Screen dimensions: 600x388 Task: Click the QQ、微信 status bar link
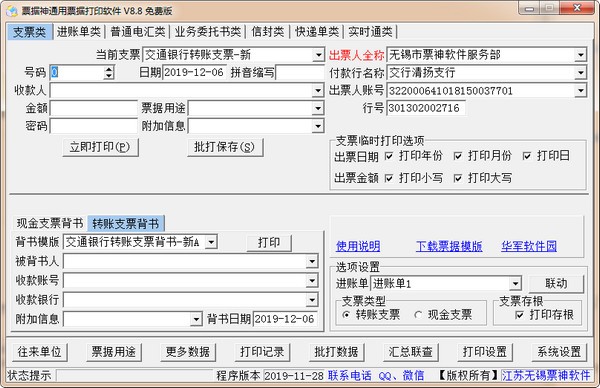click(401, 376)
